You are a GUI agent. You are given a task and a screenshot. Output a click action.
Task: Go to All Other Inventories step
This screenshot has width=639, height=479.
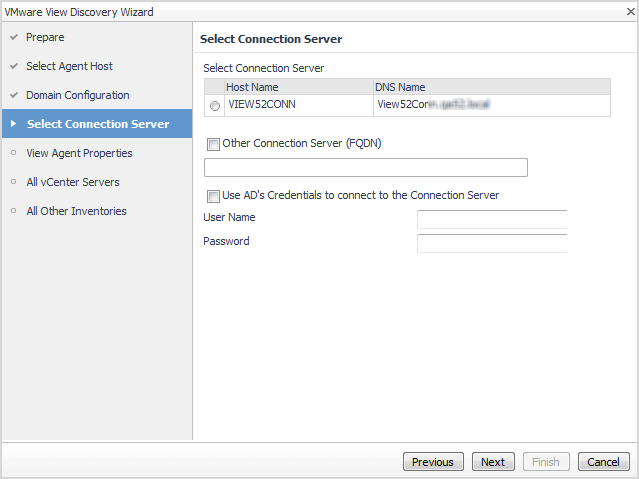[76, 211]
